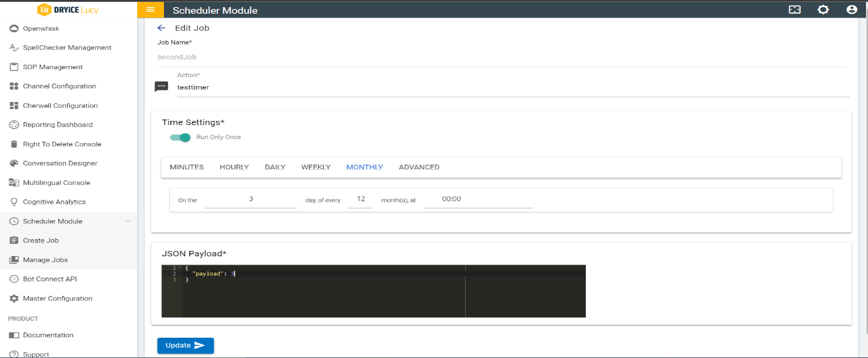Screen dimensions: 868x358
Task: Click the Openwhisk cloud icon
Action: click(14, 28)
